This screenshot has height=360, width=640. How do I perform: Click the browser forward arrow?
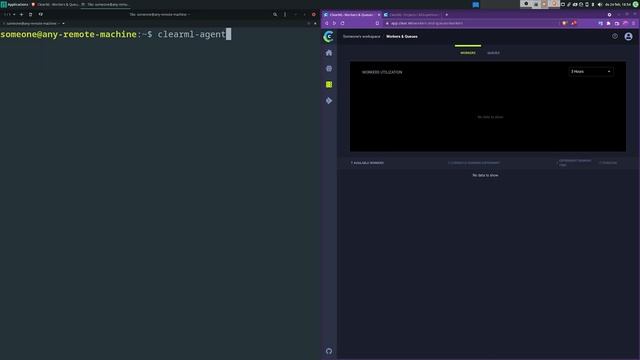point(334,23)
